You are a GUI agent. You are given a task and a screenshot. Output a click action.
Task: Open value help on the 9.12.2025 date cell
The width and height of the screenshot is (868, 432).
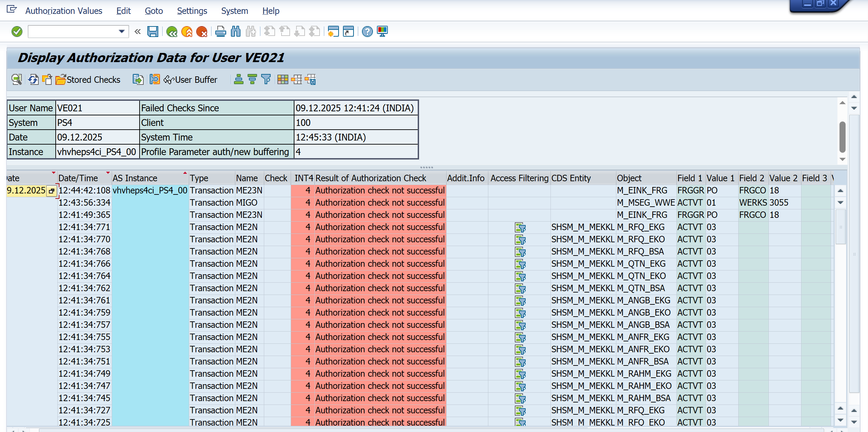[52, 191]
